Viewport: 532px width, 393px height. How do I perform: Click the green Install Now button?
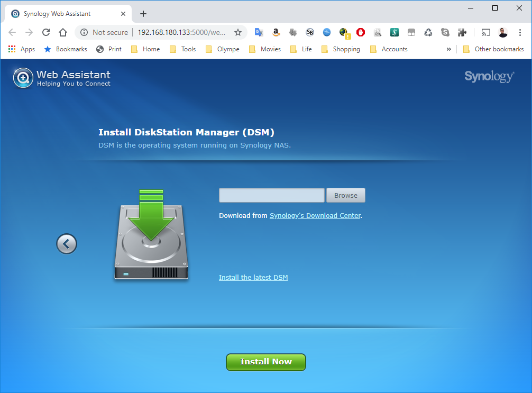[x=266, y=362]
